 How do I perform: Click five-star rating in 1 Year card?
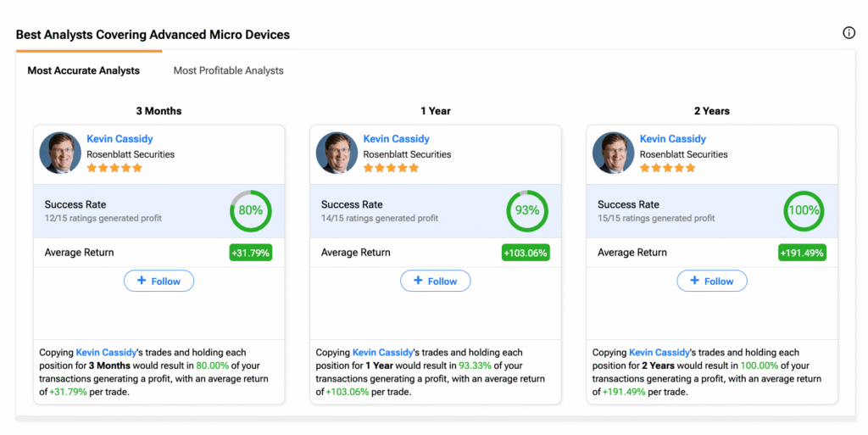pyautogui.click(x=391, y=168)
